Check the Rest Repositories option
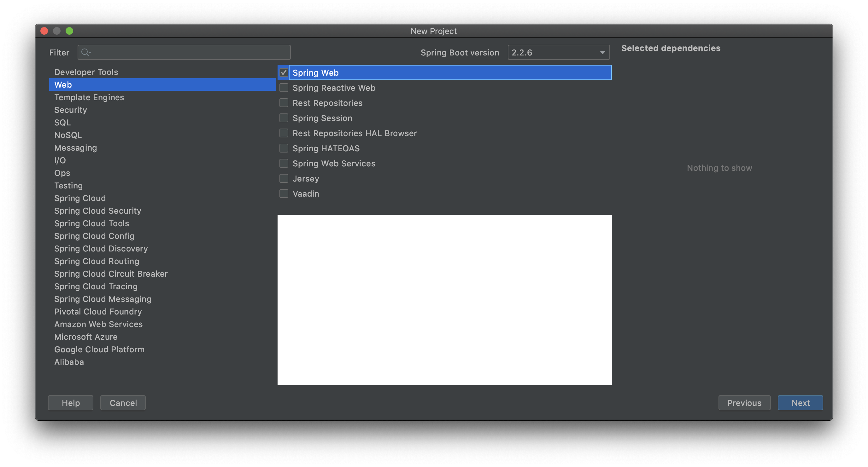Screen dimensions: 868x467 (x=284, y=103)
